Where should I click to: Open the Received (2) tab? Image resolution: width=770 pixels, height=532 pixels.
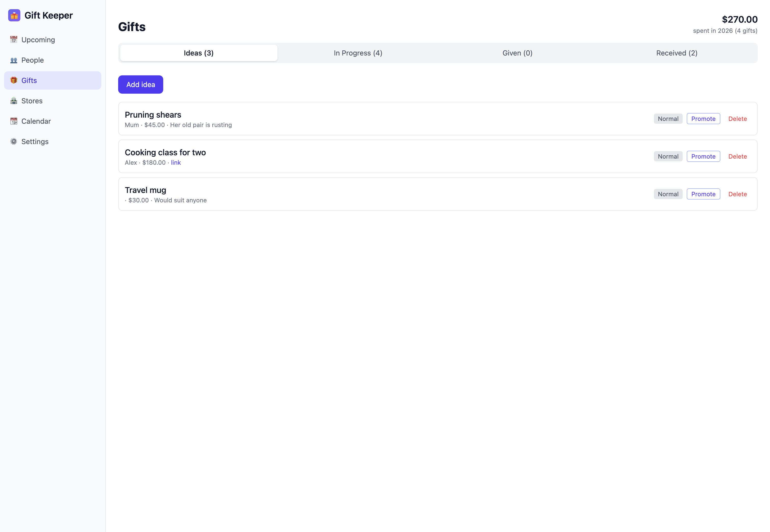677,53
